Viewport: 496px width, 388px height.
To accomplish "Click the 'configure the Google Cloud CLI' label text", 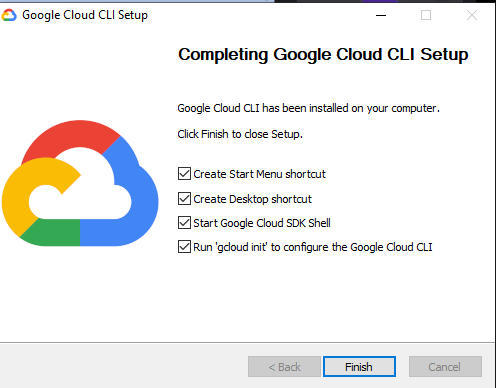I will [358, 247].
